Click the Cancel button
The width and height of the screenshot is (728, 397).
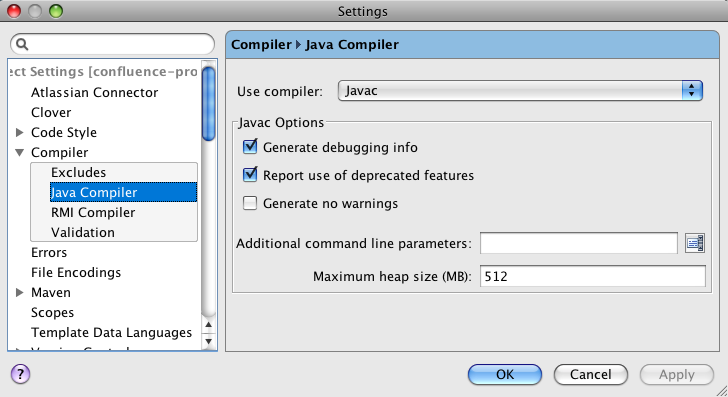click(591, 374)
